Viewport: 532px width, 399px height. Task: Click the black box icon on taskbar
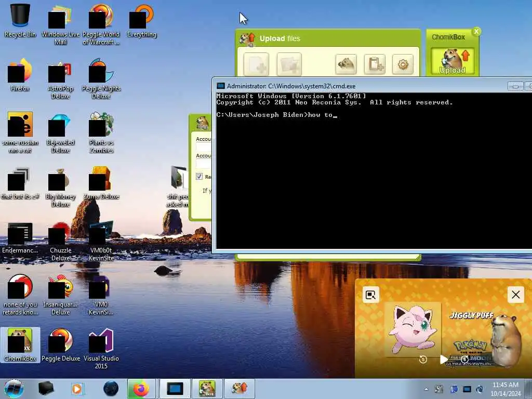coord(46,389)
